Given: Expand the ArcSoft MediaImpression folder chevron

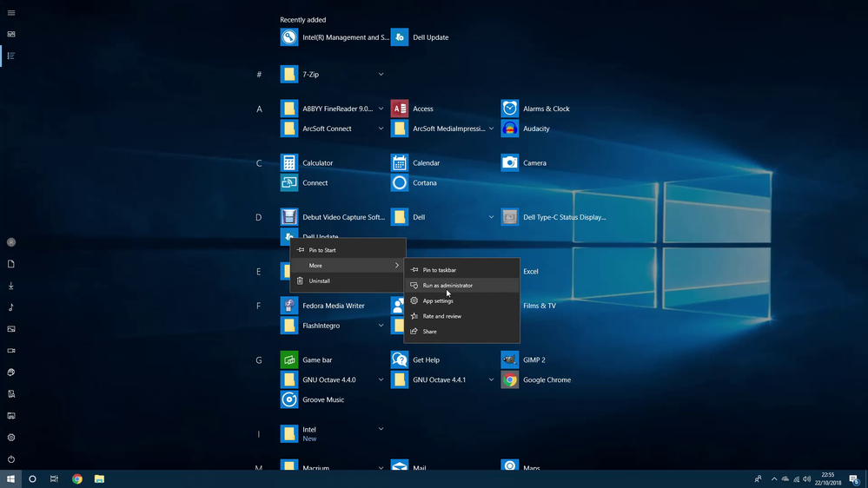Looking at the screenshot, I should pyautogui.click(x=491, y=129).
